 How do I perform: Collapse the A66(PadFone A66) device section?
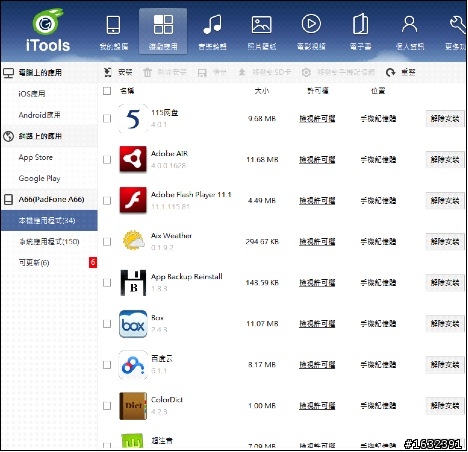pyautogui.click(x=49, y=199)
